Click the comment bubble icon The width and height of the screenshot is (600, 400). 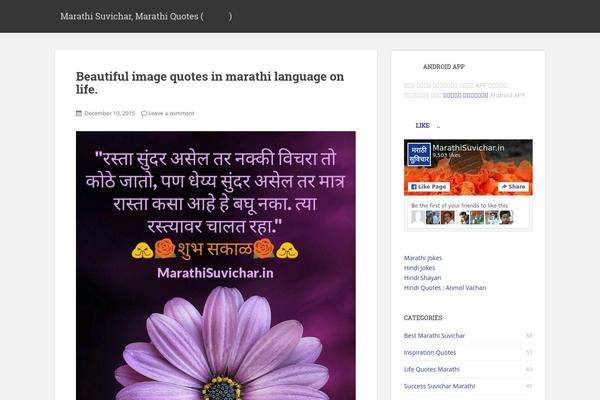point(144,113)
